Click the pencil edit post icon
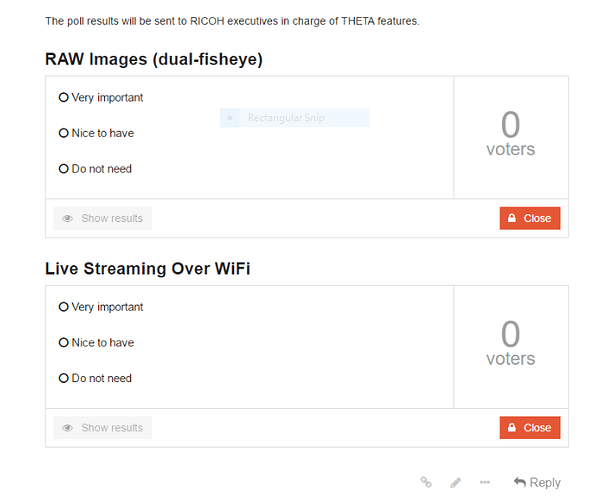594x500 pixels. coord(456,482)
